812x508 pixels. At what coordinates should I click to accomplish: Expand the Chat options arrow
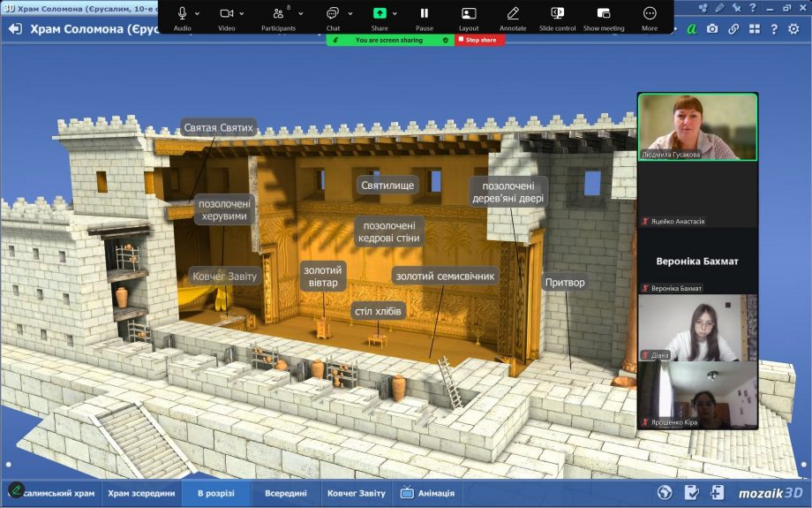click(350, 14)
